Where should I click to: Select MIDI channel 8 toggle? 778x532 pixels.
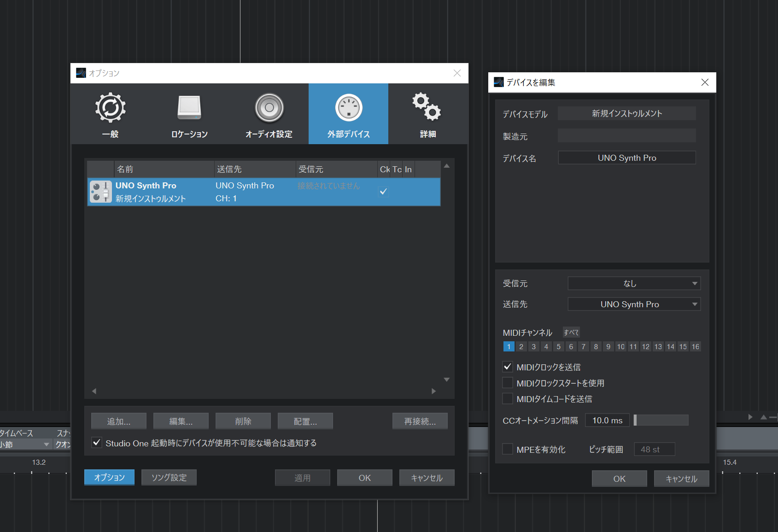(596, 346)
